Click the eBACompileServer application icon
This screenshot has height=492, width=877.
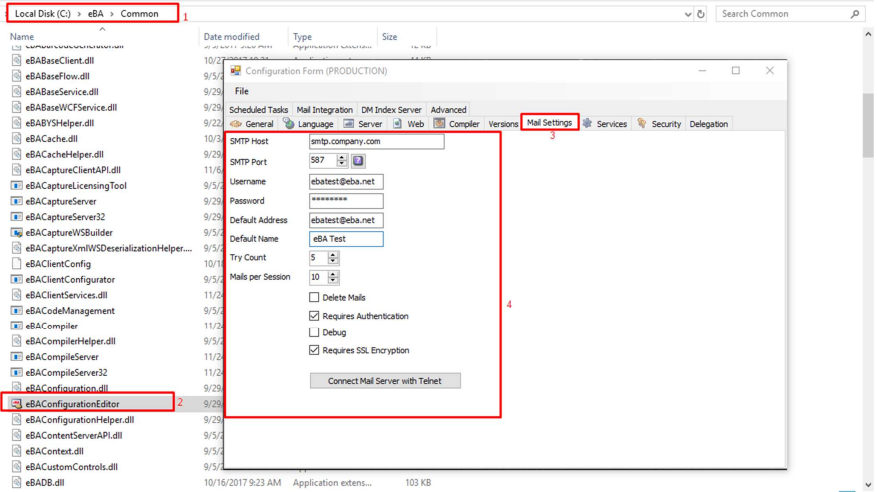(16, 357)
